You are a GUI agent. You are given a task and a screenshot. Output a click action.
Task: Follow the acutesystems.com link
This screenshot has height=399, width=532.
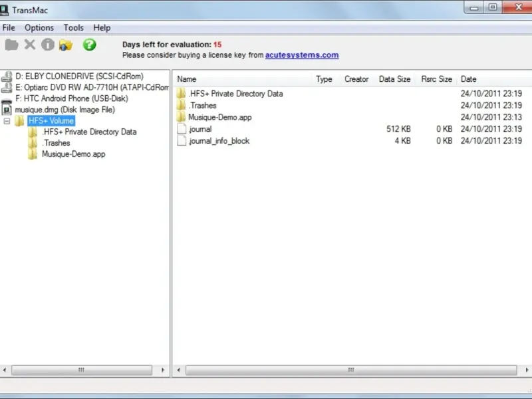point(302,55)
